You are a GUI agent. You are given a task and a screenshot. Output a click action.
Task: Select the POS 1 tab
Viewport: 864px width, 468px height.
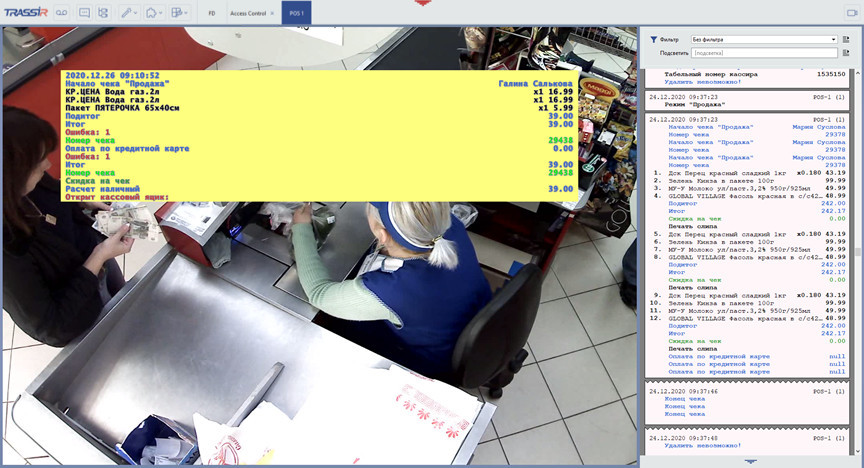(x=297, y=14)
